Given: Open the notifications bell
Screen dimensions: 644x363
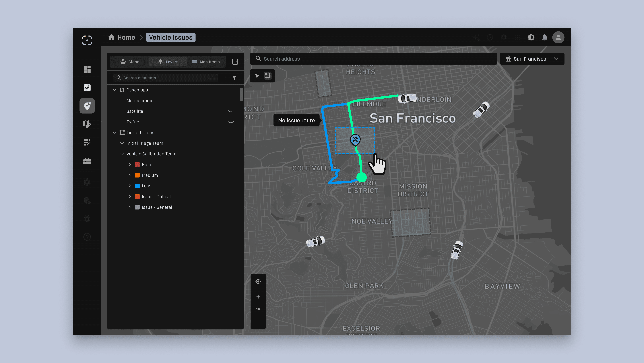Looking at the screenshot, I should 545,37.
